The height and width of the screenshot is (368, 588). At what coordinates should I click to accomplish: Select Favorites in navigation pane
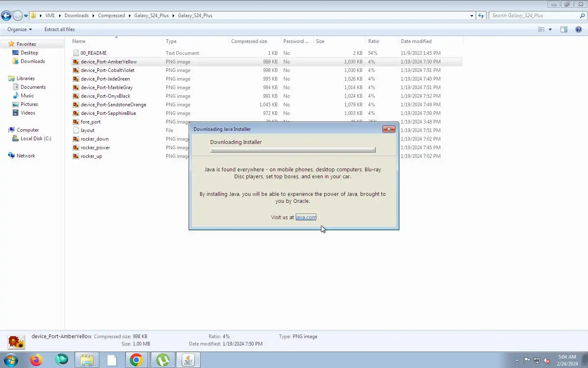pos(26,44)
